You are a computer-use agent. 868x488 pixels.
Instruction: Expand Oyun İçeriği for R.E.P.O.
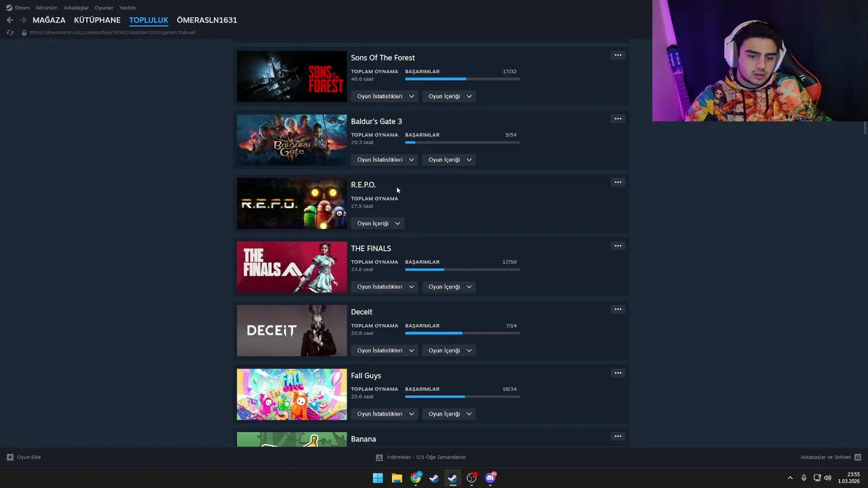click(378, 224)
